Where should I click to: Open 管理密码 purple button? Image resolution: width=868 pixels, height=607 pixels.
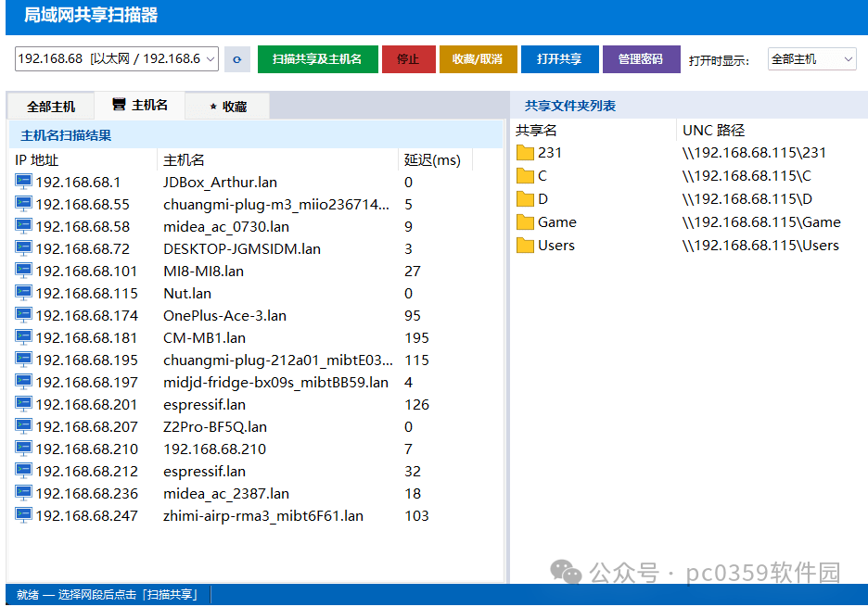point(641,59)
